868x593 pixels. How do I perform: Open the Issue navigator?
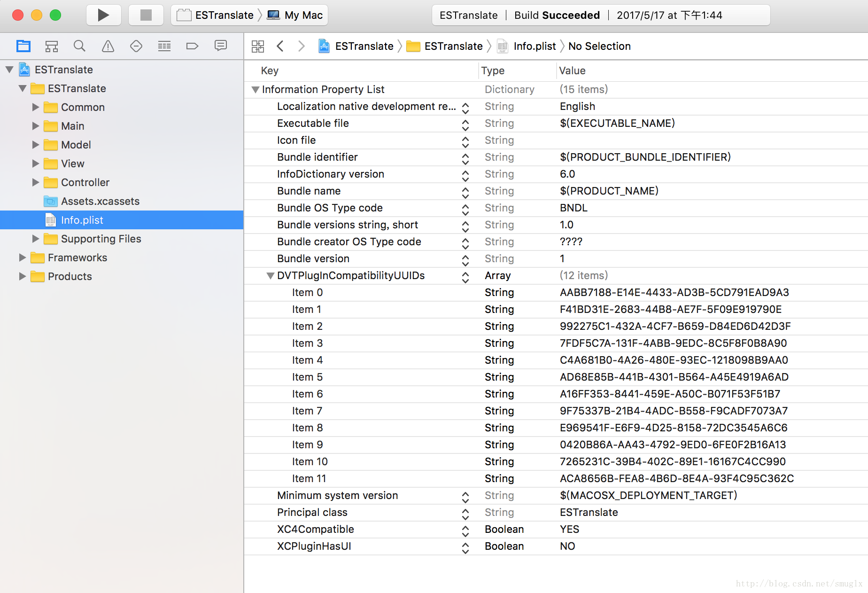coord(108,46)
